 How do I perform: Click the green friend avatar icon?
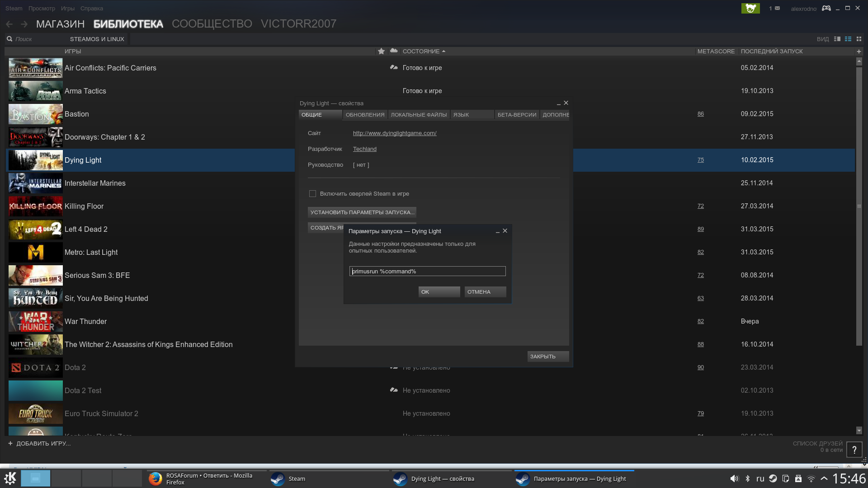point(750,8)
